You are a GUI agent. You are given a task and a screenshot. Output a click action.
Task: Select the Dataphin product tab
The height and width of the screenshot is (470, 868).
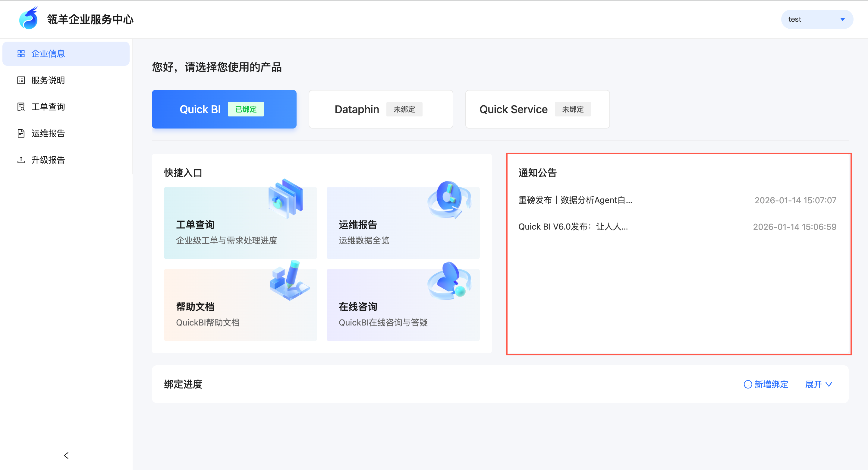click(380, 109)
